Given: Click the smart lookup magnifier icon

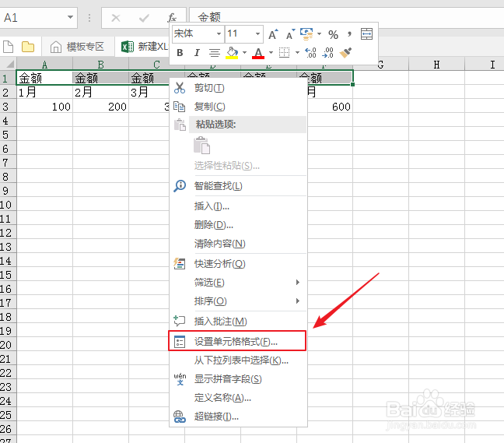Looking at the screenshot, I should pos(180,186).
